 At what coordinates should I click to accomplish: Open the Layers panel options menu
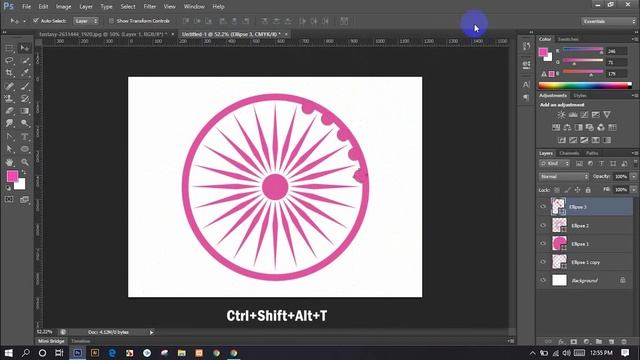635,153
